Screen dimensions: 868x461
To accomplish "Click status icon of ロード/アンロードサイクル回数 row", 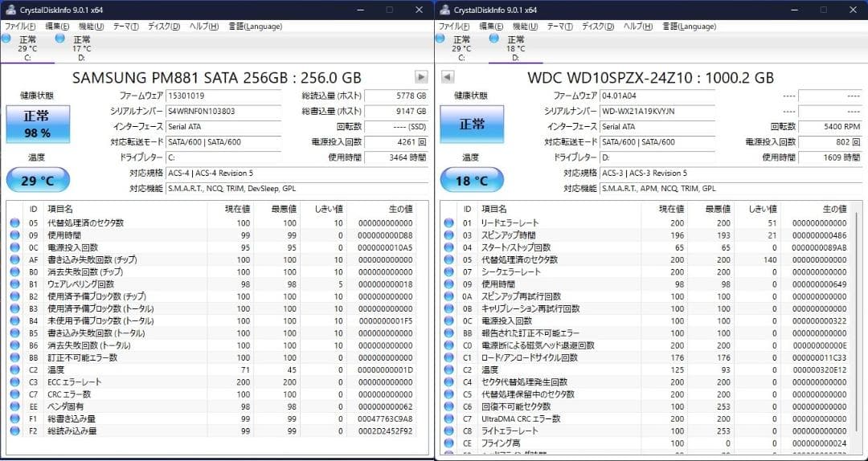I will (x=448, y=357).
